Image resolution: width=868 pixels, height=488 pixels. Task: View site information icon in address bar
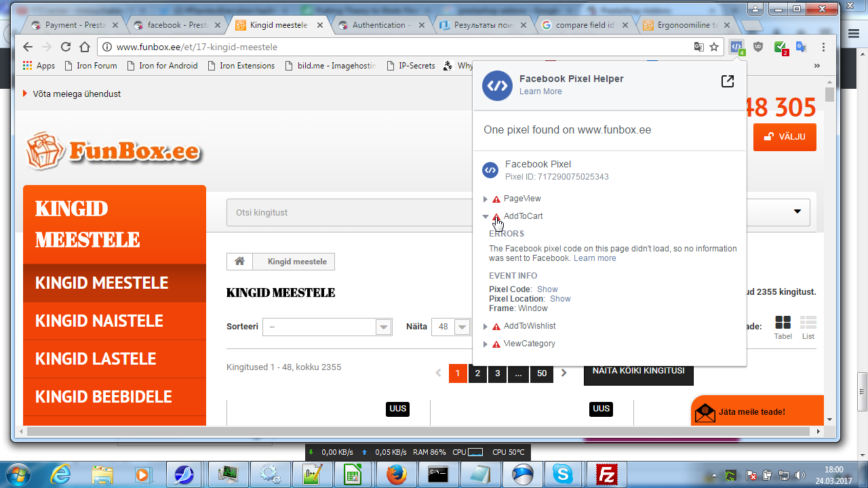click(x=107, y=47)
